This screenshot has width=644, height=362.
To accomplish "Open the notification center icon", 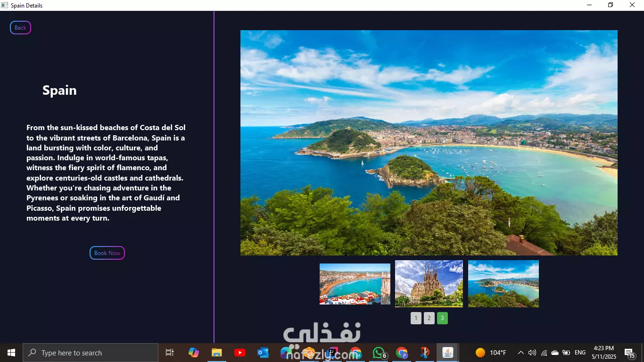I will coord(629,353).
